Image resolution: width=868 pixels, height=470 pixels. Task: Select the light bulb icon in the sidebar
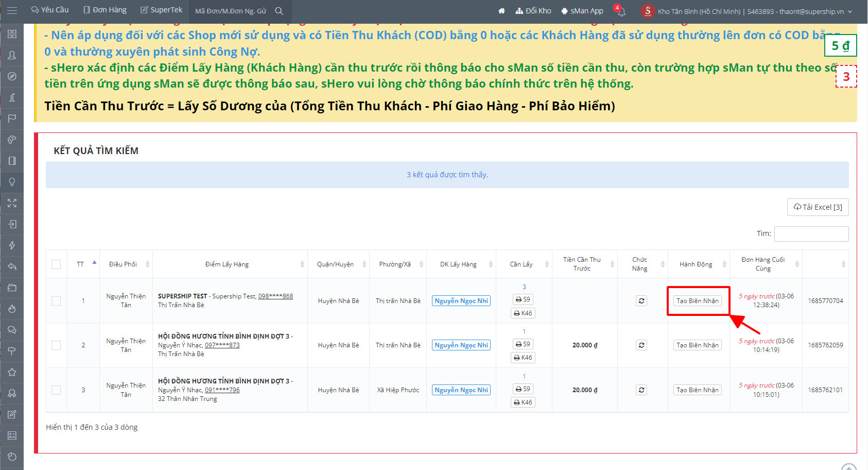12,182
